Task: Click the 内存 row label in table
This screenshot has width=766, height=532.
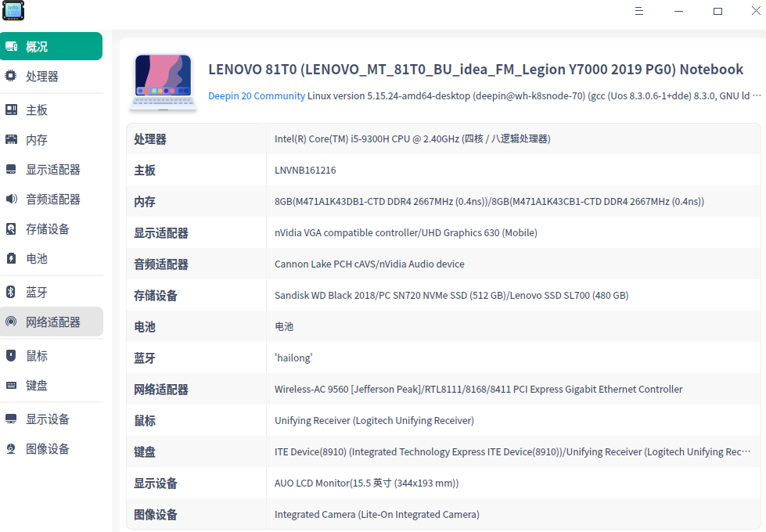Action: [x=145, y=202]
